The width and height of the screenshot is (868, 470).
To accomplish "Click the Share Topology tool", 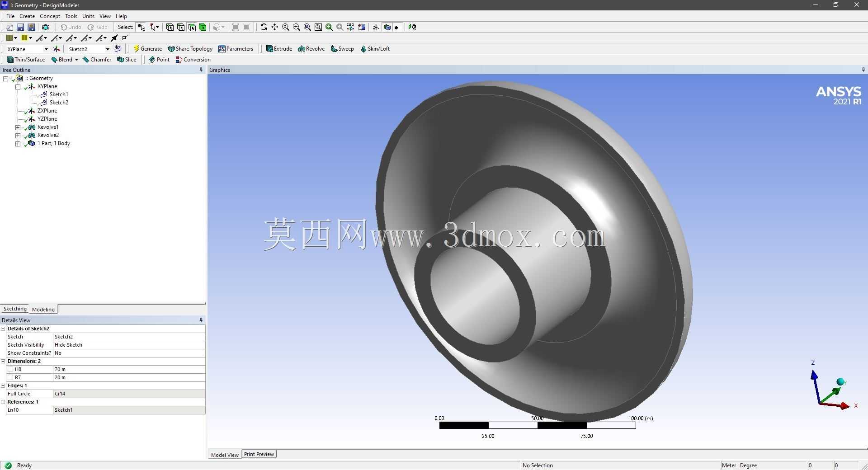I will click(190, 49).
